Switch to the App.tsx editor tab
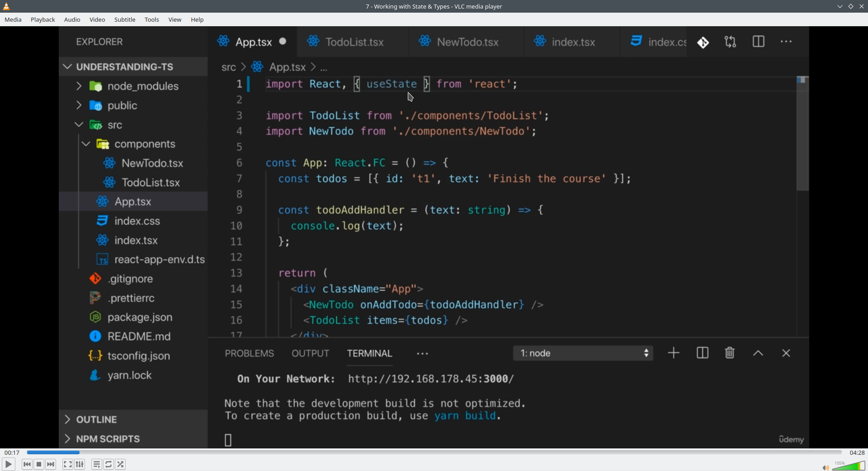This screenshot has width=868, height=471. [x=252, y=42]
